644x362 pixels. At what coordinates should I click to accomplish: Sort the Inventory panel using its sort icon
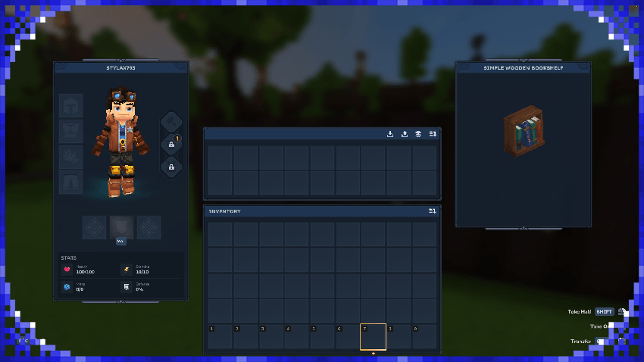click(x=433, y=211)
